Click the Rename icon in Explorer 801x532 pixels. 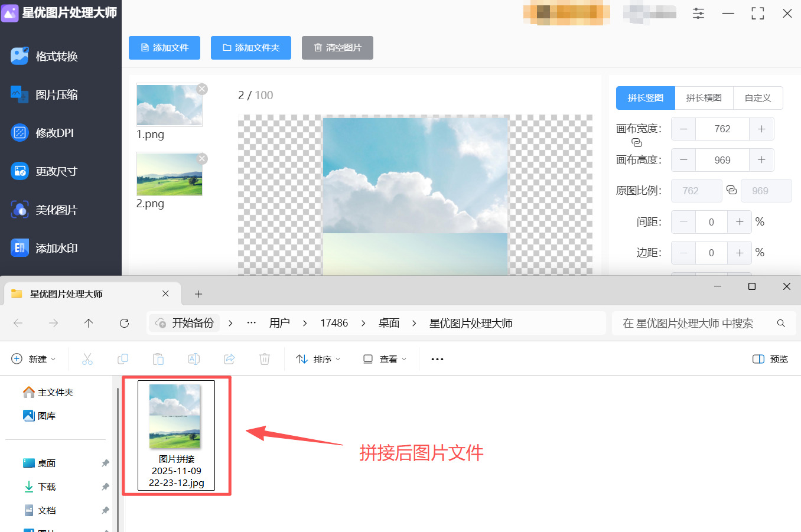194,359
